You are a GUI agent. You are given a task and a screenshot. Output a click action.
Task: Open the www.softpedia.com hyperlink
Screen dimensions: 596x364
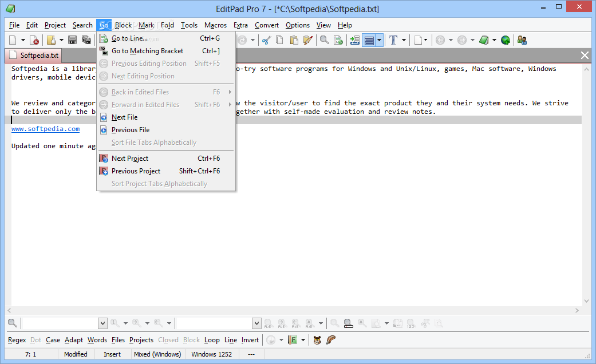[x=46, y=129]
